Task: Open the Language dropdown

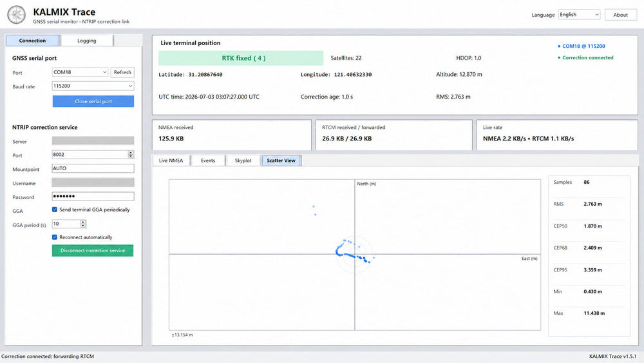Action: (579, 15)
